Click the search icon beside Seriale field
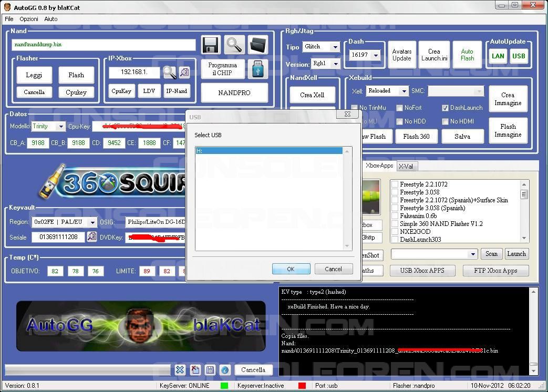Screen dimensions: 548x392 (92, 237)
